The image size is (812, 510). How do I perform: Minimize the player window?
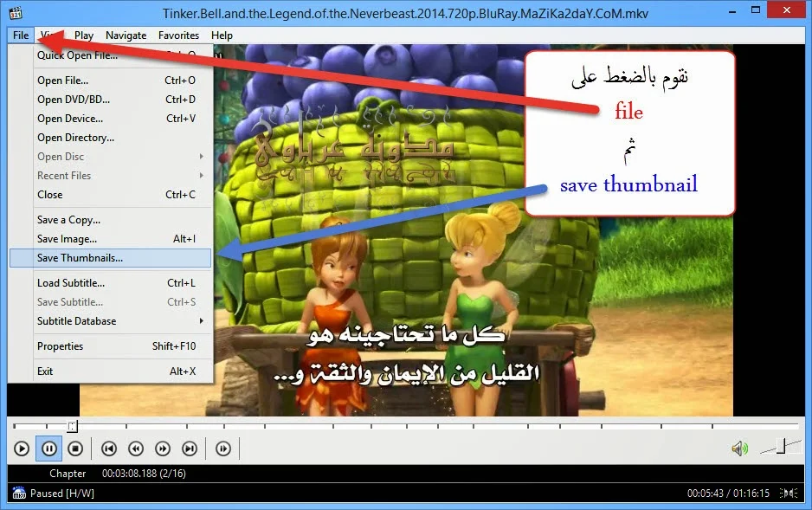(x=732, y=10)
